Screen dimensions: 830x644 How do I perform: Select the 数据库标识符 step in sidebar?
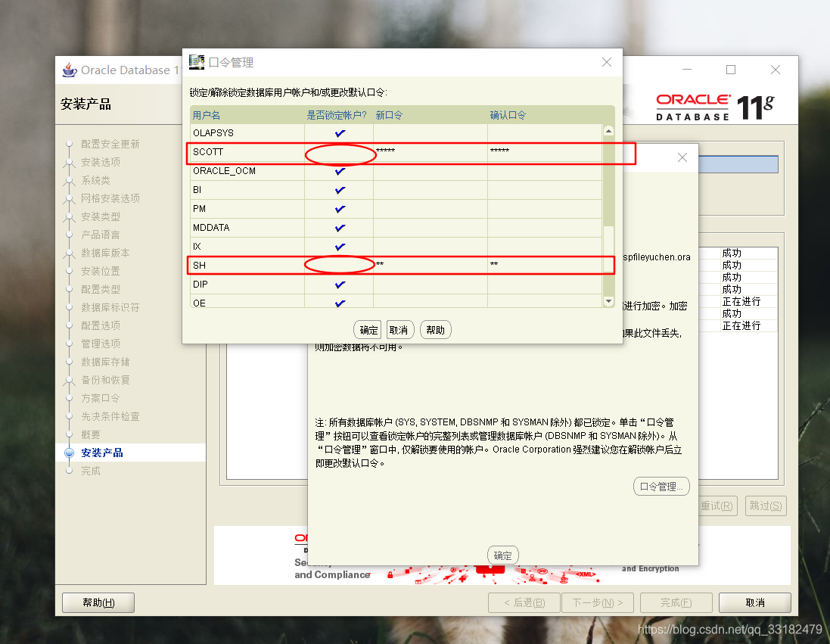coord(110,307)
